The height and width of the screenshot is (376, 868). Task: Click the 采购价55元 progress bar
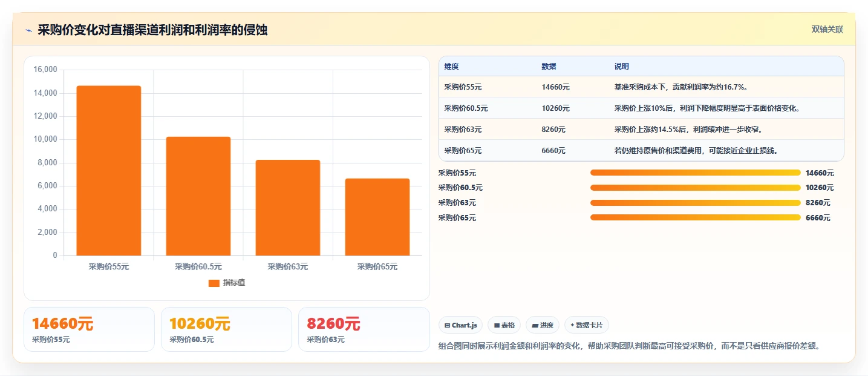point(696,173)
